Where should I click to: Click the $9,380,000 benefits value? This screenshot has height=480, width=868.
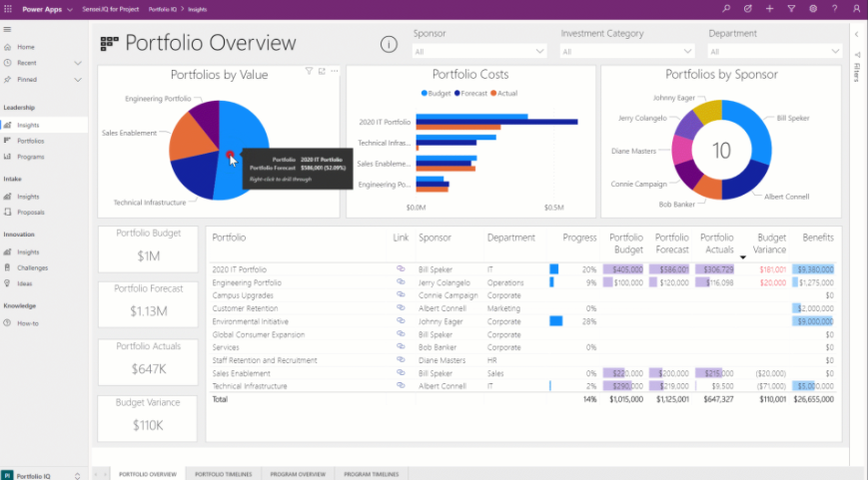pos(815,269)
